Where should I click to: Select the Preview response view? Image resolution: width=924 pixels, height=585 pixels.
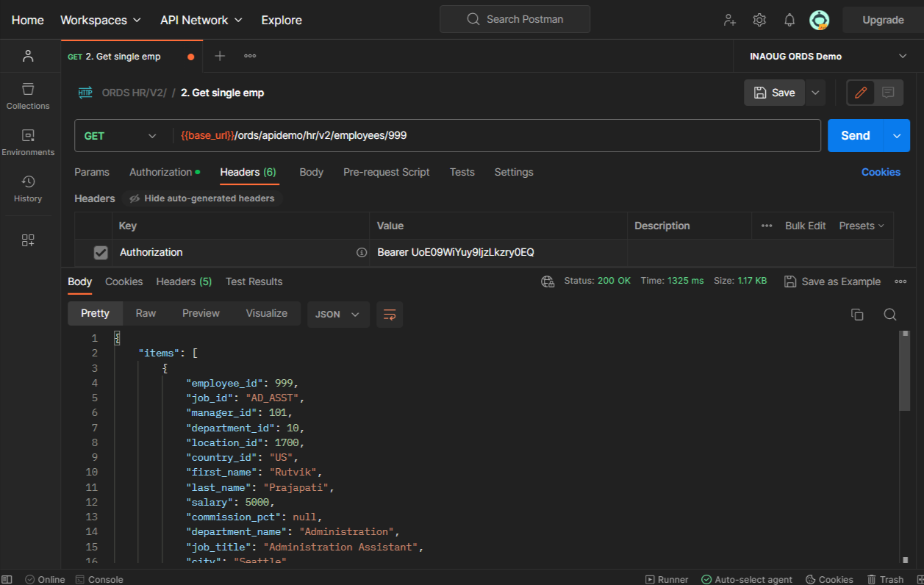click(x=201, y=313)
